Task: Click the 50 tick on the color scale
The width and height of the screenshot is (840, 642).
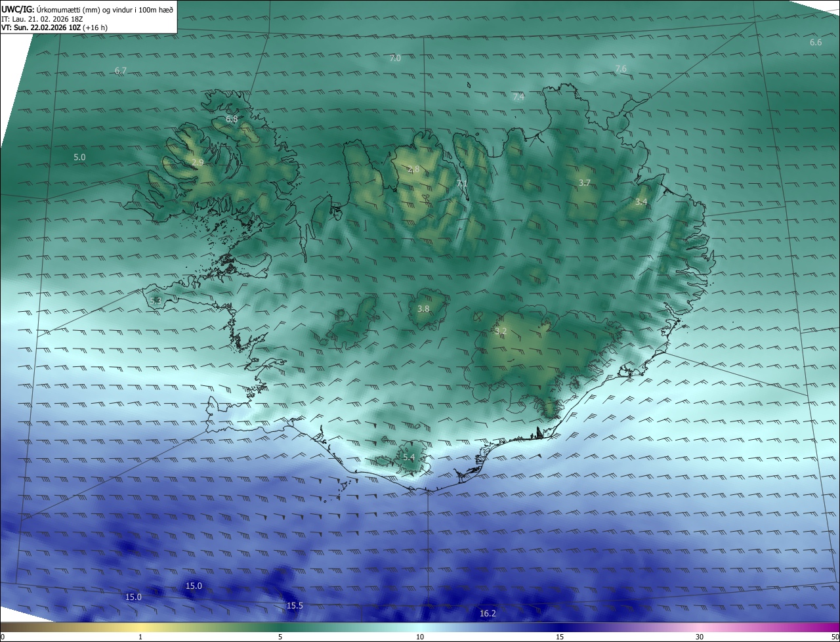Action: pyautogui.click(x=835, y=637)
